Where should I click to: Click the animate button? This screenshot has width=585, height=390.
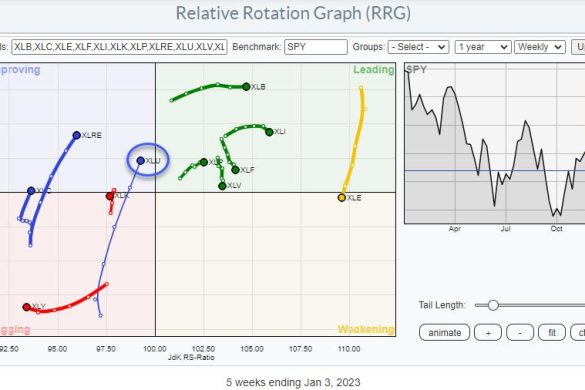444,332
